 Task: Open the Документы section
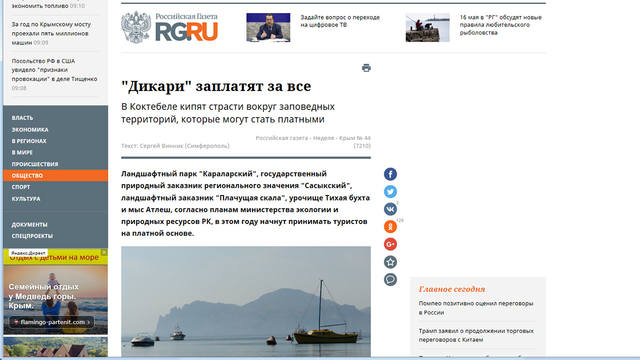[x=29, y=224]
